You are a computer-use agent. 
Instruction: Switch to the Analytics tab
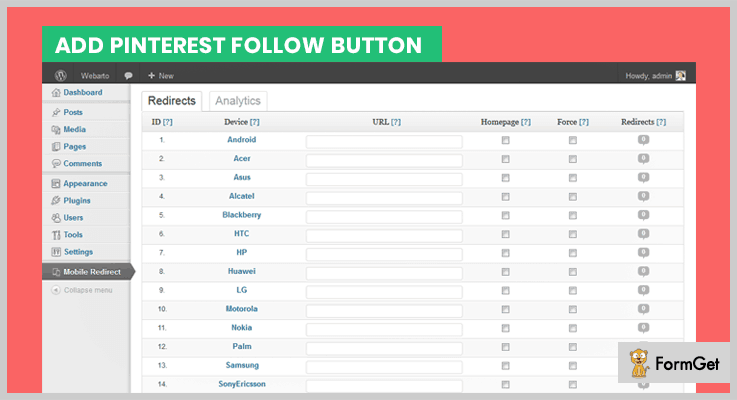click(238, 101)
